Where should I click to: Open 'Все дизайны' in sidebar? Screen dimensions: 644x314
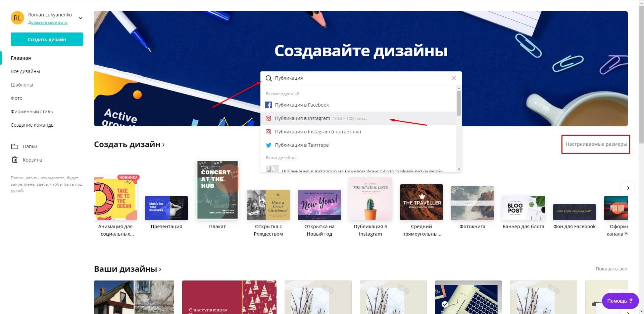[25, 71]
